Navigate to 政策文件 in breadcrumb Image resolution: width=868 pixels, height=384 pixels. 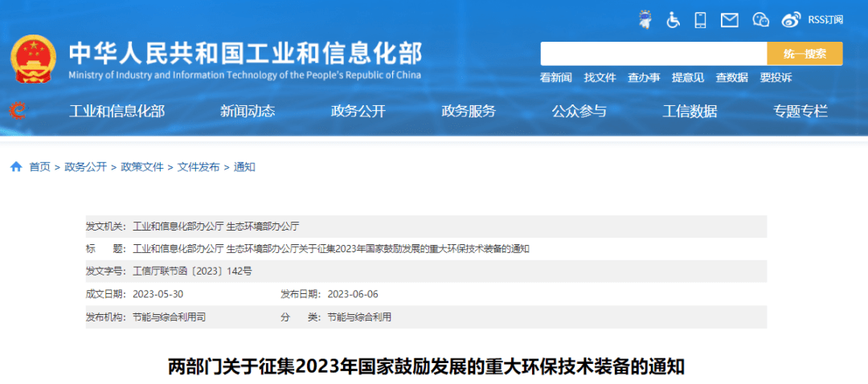point(142,167)
